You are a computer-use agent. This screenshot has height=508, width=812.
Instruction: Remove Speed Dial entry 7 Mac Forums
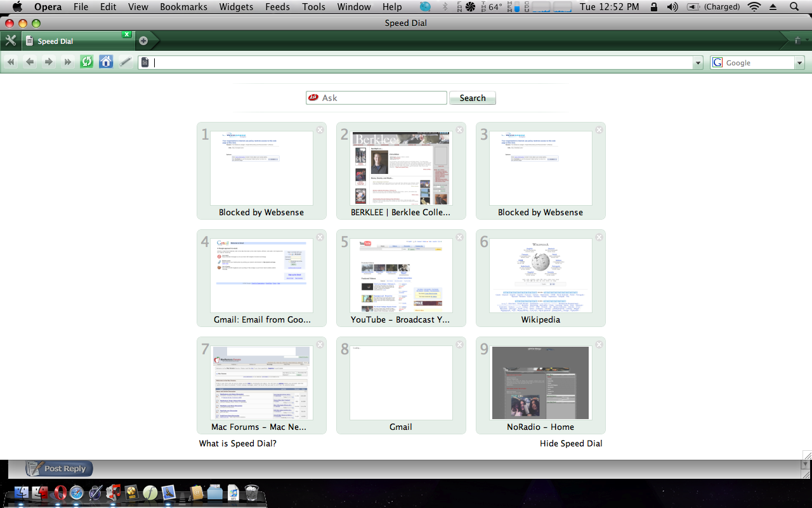(x=320, y=344)
